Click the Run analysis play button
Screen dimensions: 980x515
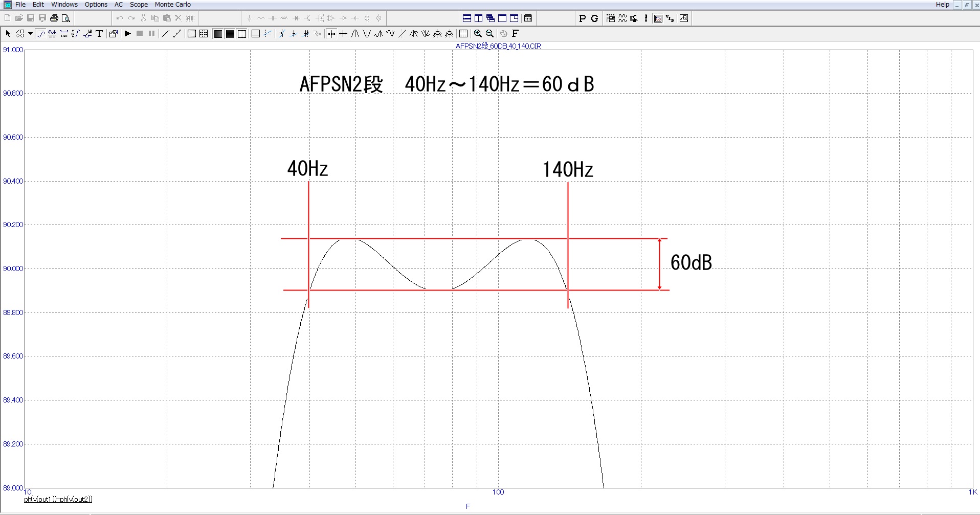tap(128, 34)
